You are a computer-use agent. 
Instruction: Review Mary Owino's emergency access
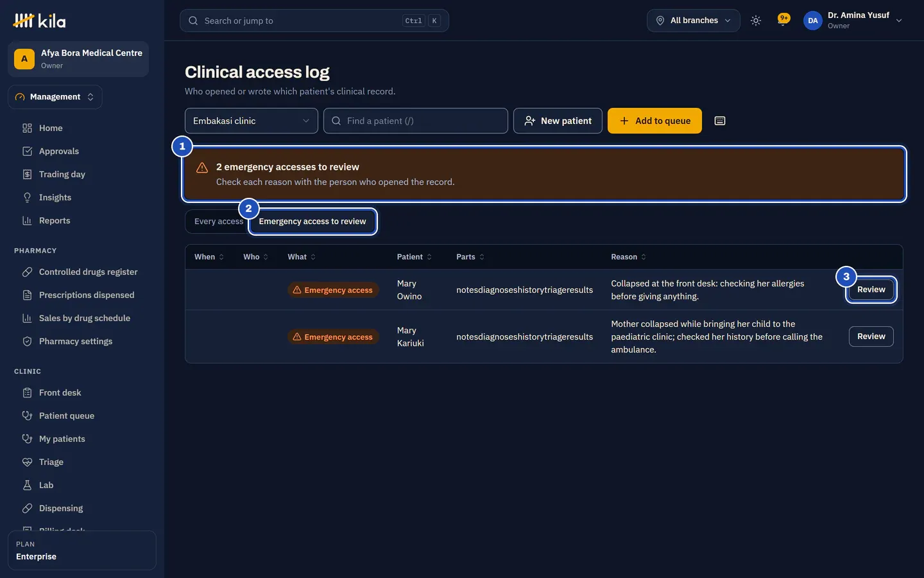pyautogui.click(x=871, y=290)
